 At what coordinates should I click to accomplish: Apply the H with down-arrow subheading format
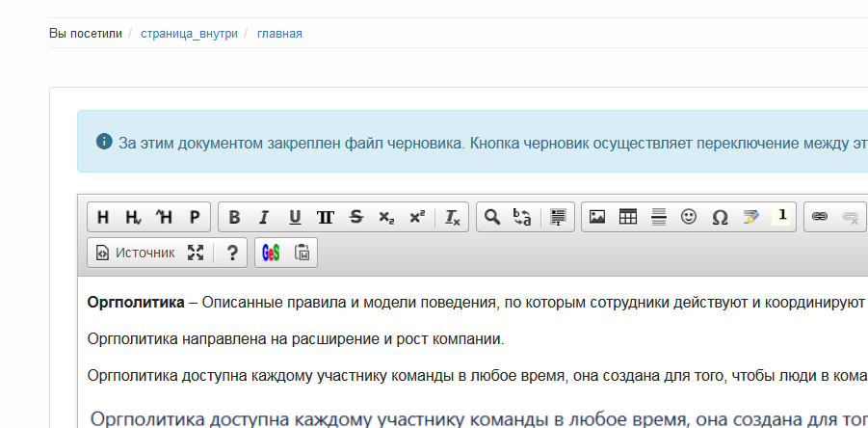pyautogui.click(x=133, y=217)
